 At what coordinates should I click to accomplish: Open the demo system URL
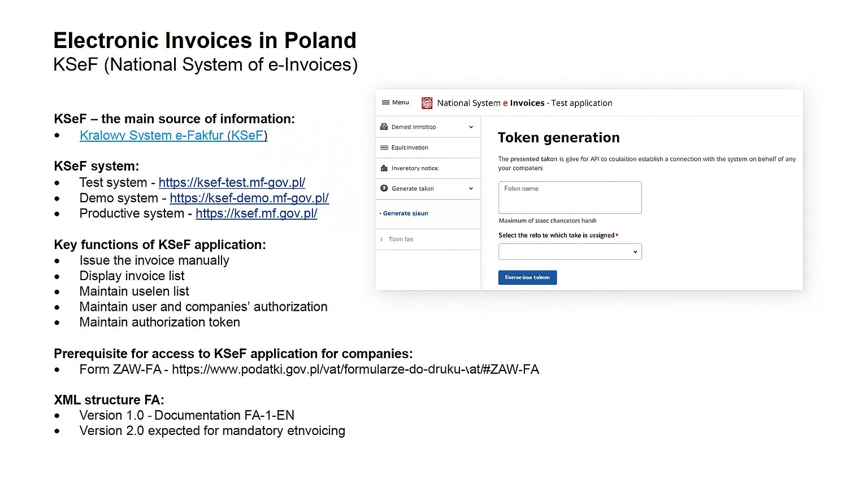(249, 198)
